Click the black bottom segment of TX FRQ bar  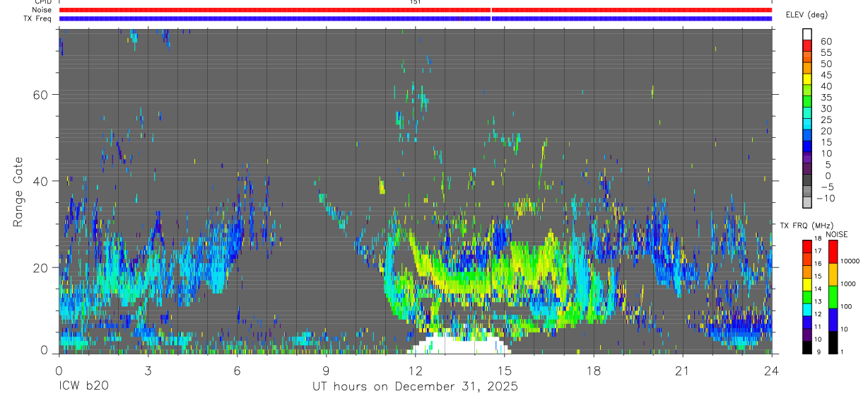(x=807, y=348)
